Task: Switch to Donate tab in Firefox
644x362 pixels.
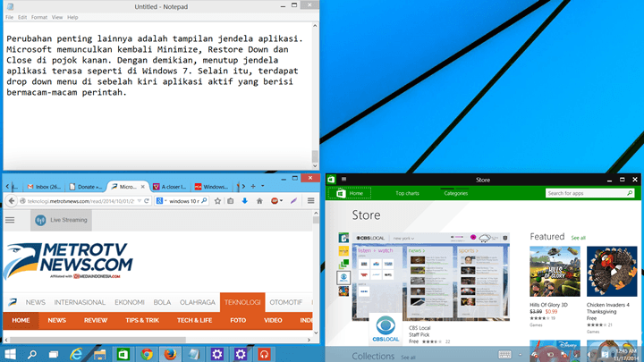Action: (x=86, y=187)
